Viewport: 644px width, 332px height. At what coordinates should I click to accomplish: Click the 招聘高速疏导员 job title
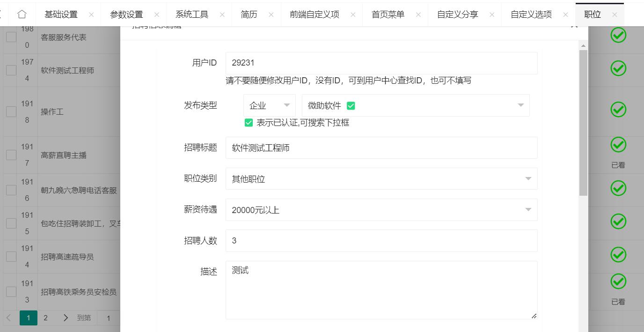point(67,257)
